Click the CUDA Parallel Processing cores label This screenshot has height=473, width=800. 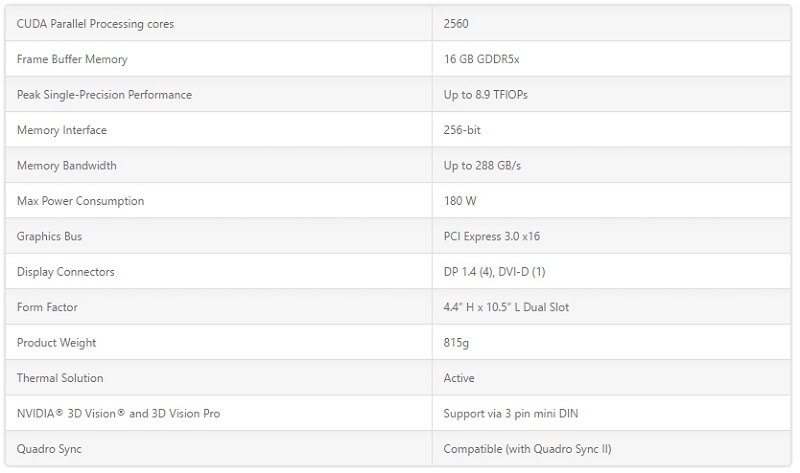[x=95, y=24]
